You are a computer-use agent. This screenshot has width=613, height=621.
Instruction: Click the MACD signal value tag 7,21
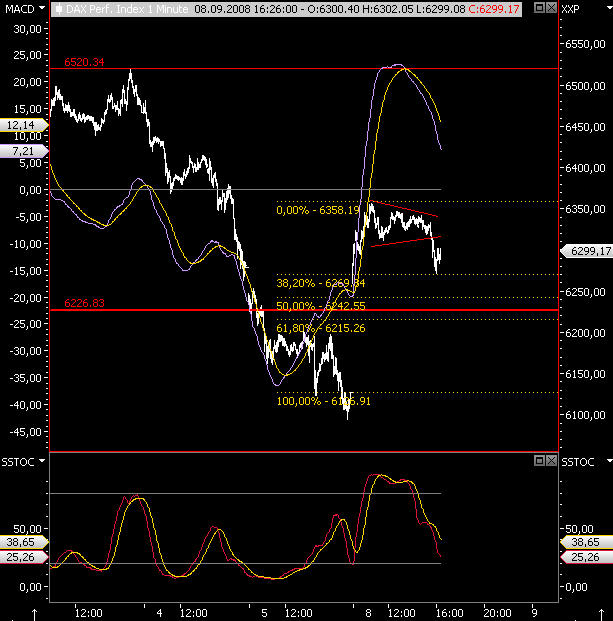click(x=24, y=151)
